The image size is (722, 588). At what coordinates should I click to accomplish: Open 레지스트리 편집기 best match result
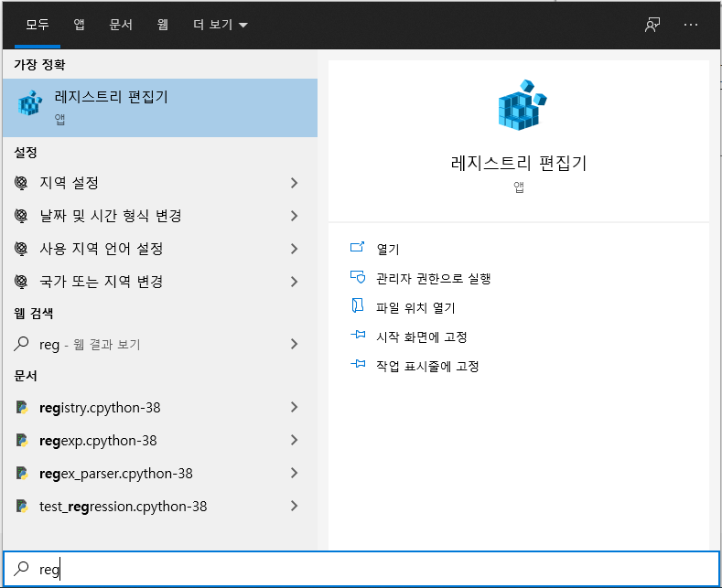(160, 108)
